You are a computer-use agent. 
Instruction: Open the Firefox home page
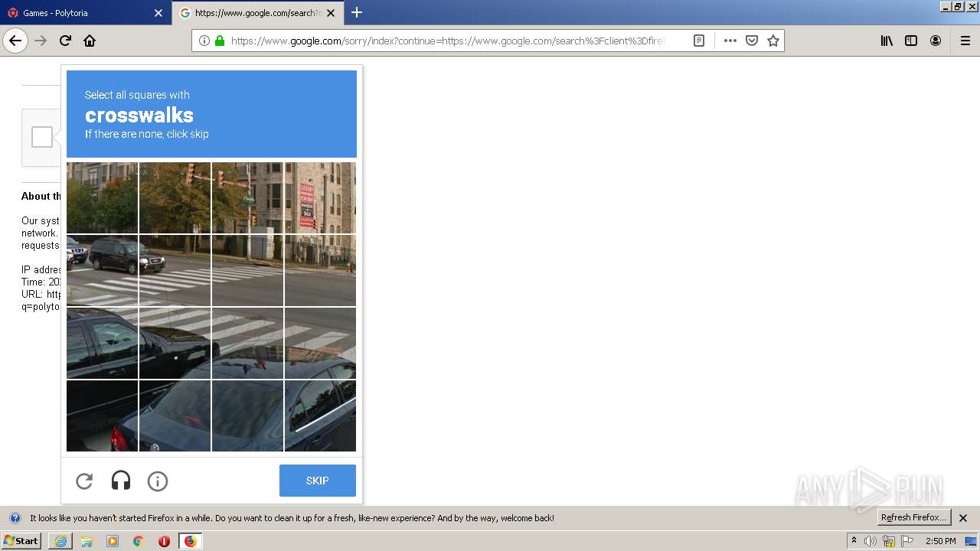(90, 41)
